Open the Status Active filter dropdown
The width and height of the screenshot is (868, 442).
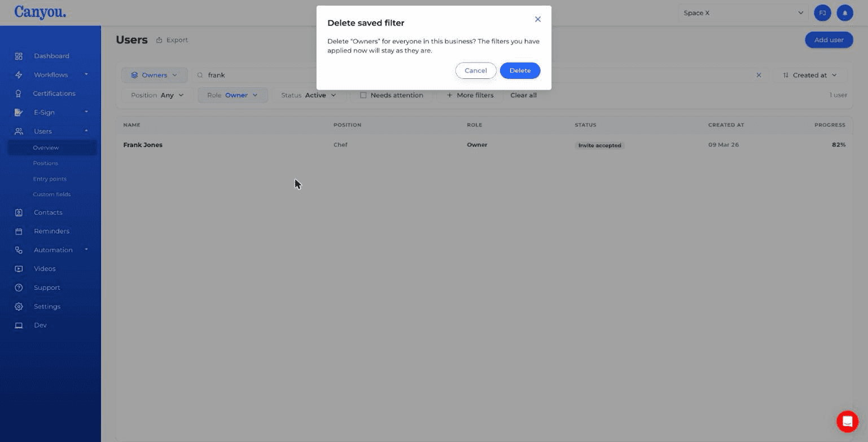308,95
